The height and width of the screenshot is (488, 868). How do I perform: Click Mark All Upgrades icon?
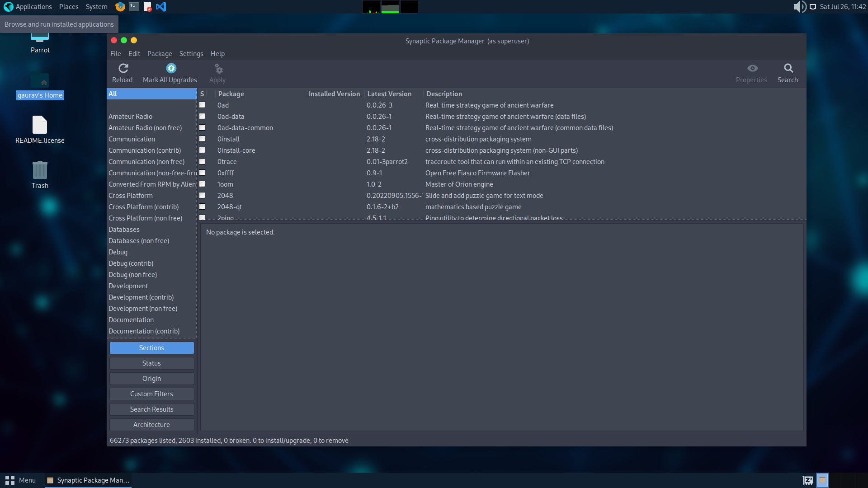click(171, 68)
